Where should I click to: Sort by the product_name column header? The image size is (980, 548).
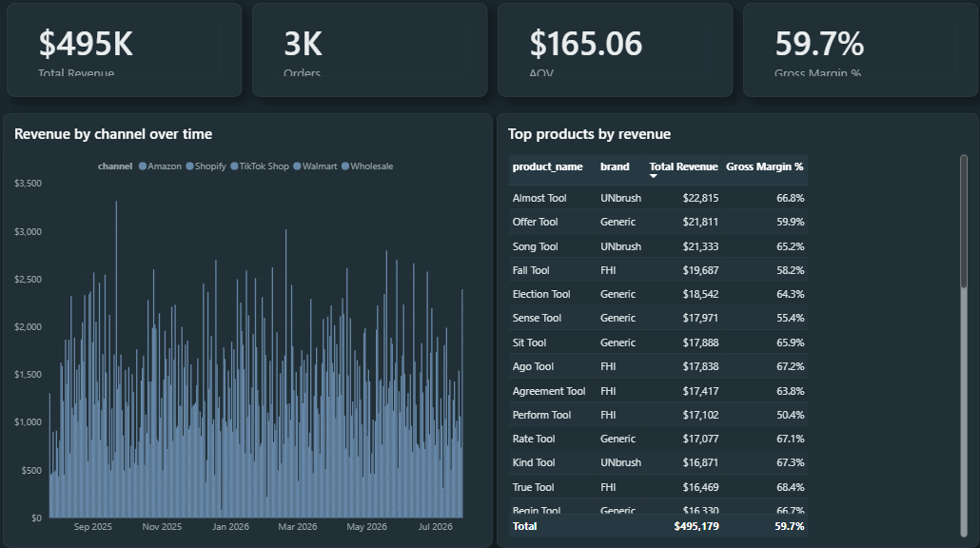pyautogui.click(x=547, y=166)
